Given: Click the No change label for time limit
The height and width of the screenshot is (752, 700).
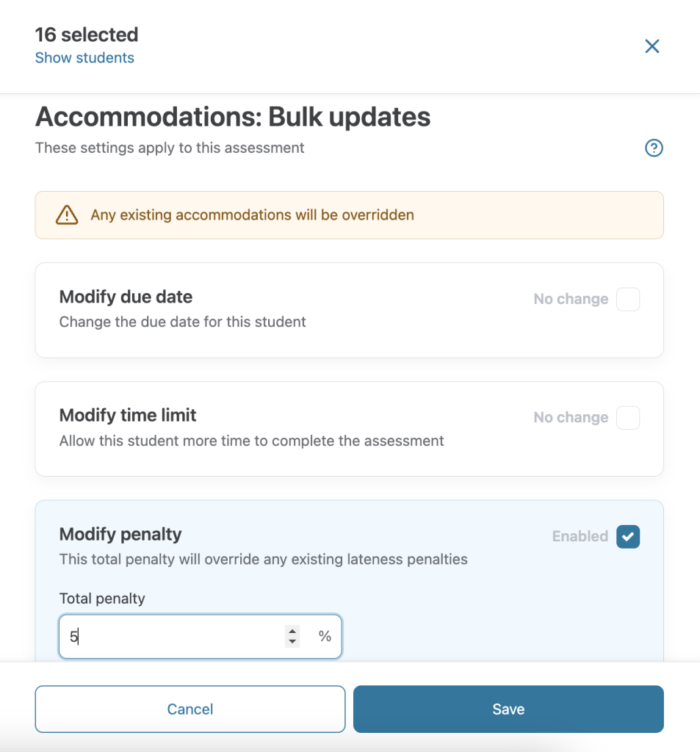Looking at the screenshot, I should (571, 417).
